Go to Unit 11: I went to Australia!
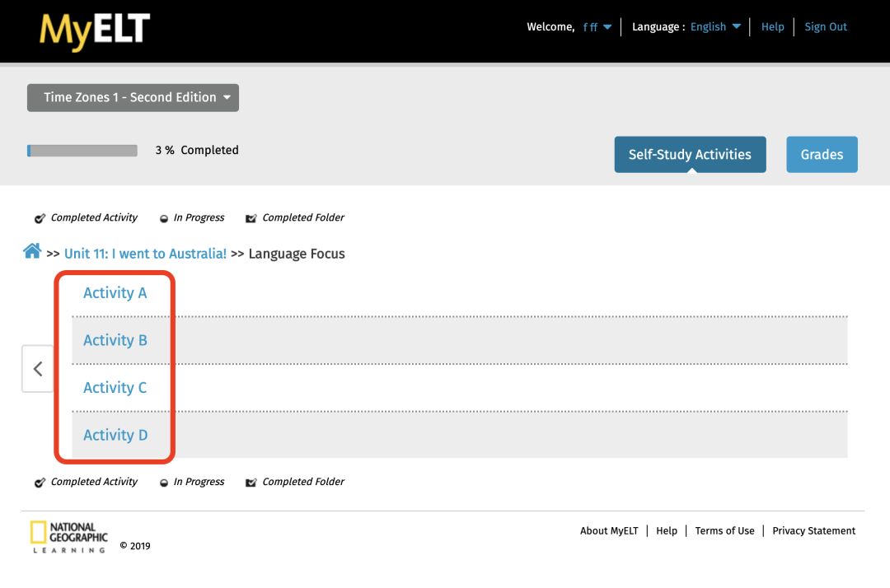Image resolution: width=890 pixels, height=588 pixels. (x=145, y=254)
